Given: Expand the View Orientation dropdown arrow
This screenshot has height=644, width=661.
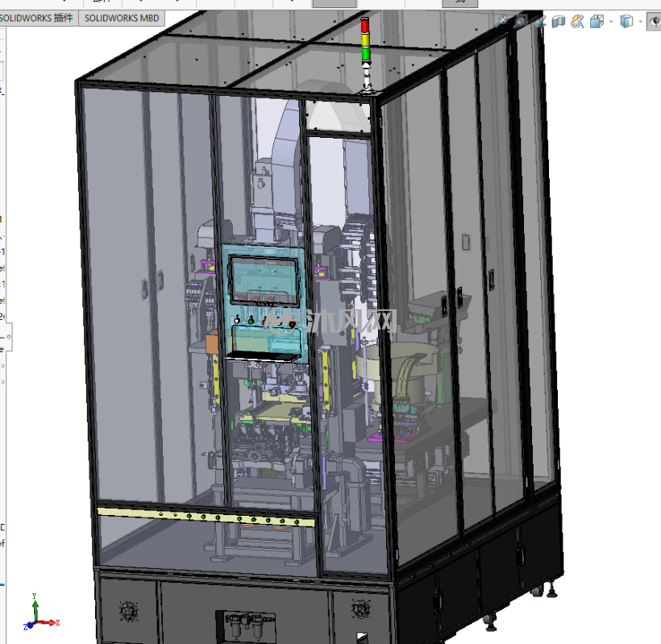Looking at the screenshot, I should [611, 22].
